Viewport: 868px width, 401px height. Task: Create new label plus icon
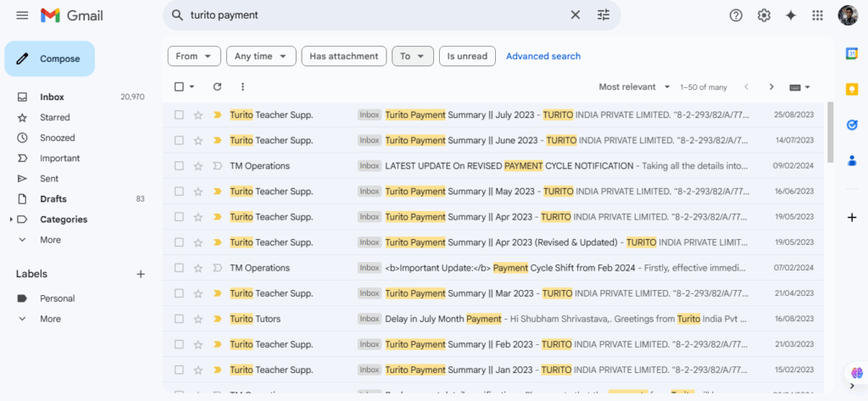pyautogui.click(x=141, y=274)
